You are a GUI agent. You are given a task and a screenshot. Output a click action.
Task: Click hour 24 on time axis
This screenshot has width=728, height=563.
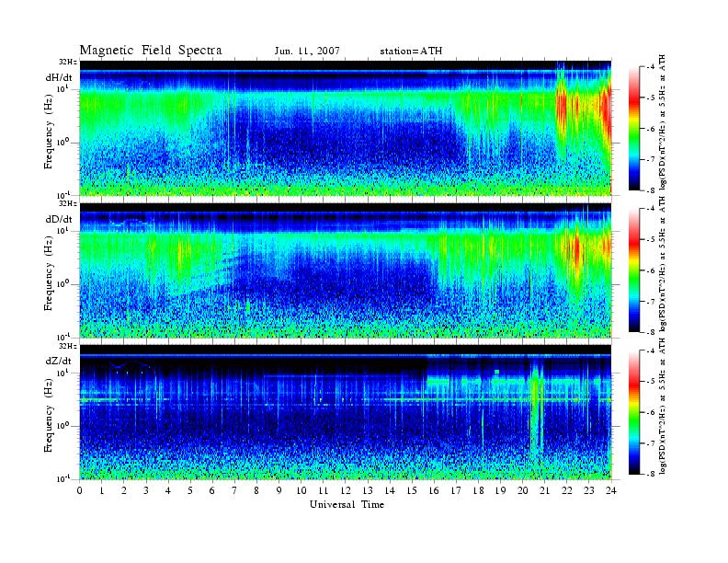611,490
